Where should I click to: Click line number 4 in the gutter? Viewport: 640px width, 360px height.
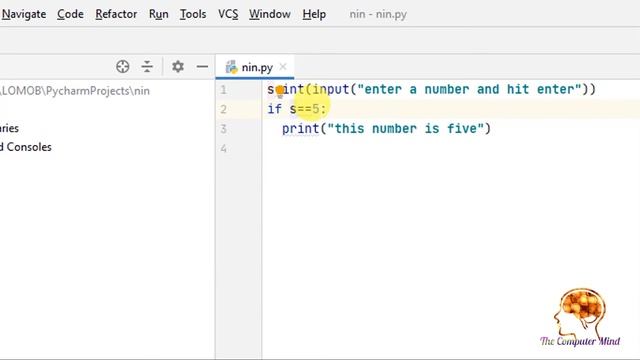coord(223,149)
